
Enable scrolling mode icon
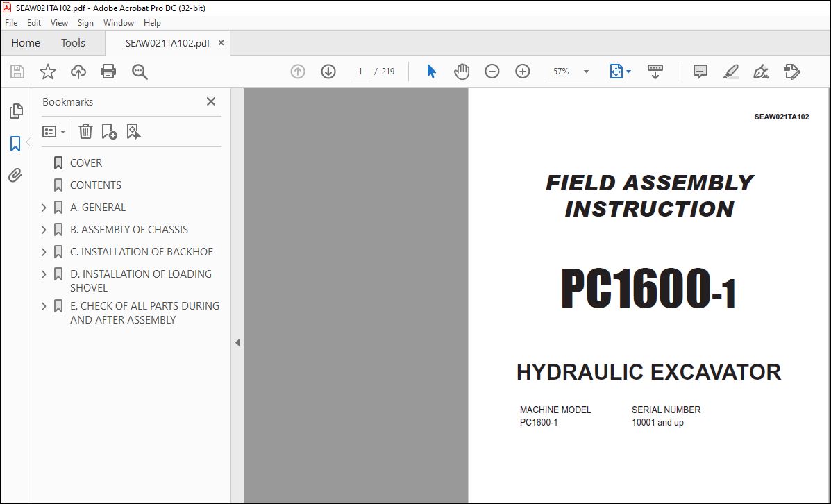(655, 72)
